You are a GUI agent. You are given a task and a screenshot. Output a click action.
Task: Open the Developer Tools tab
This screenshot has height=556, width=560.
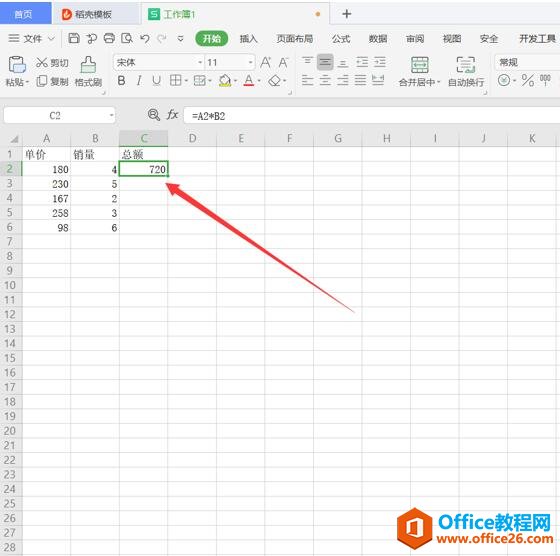click(537, 38)
